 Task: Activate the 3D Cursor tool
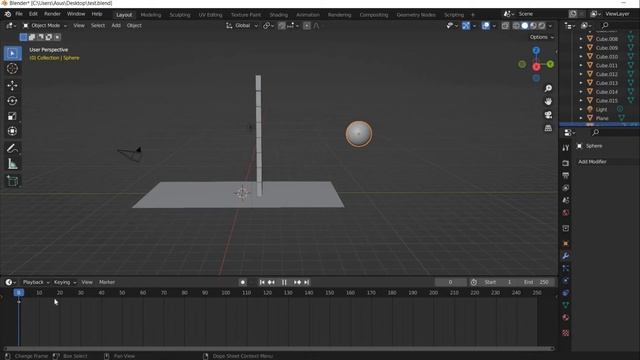tap(12, 68)
